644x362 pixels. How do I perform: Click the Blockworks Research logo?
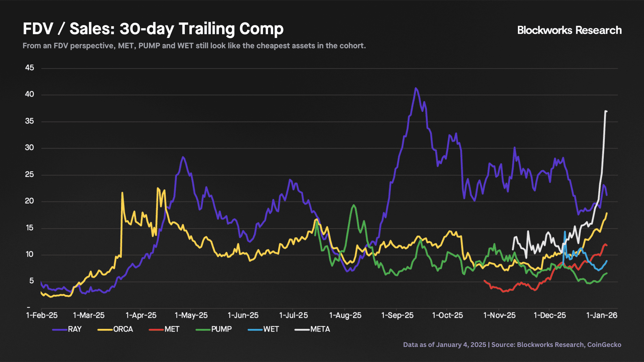tap(569, 30)
